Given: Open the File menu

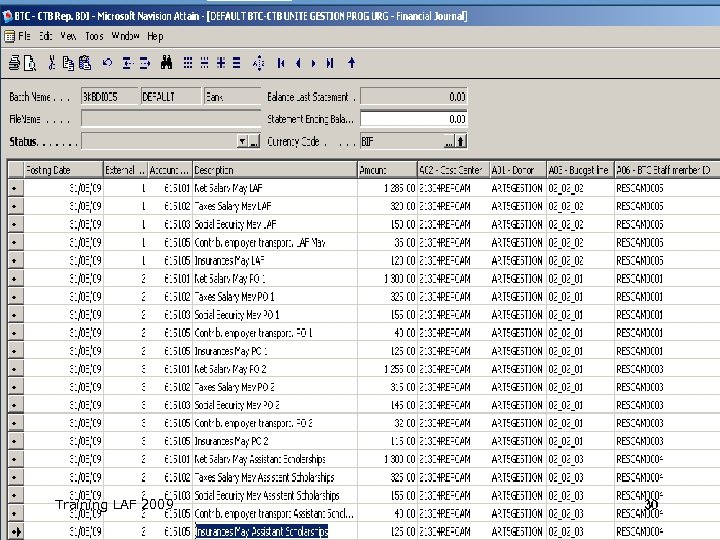Looking at the screenshot, I should [x=24, y=36].
